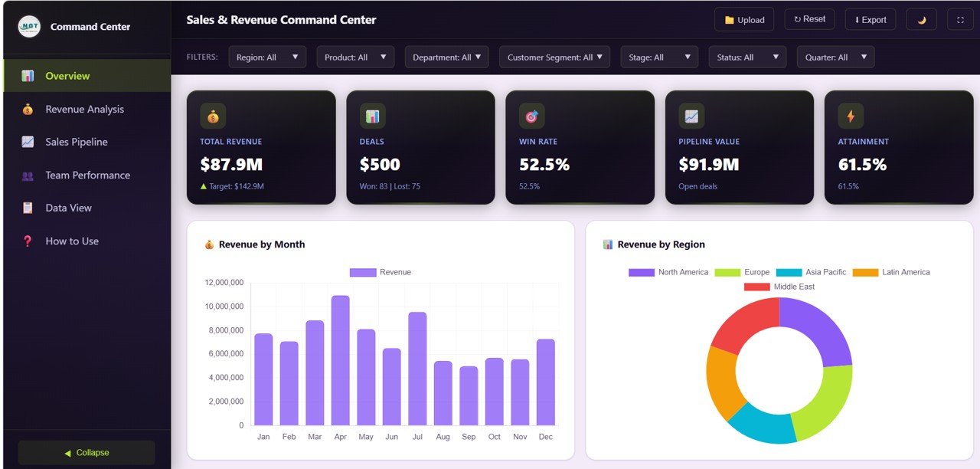Click the chart icon on Pipeline Value card
The width and height of the screenshot is (980, 469).
pos(690,116)
